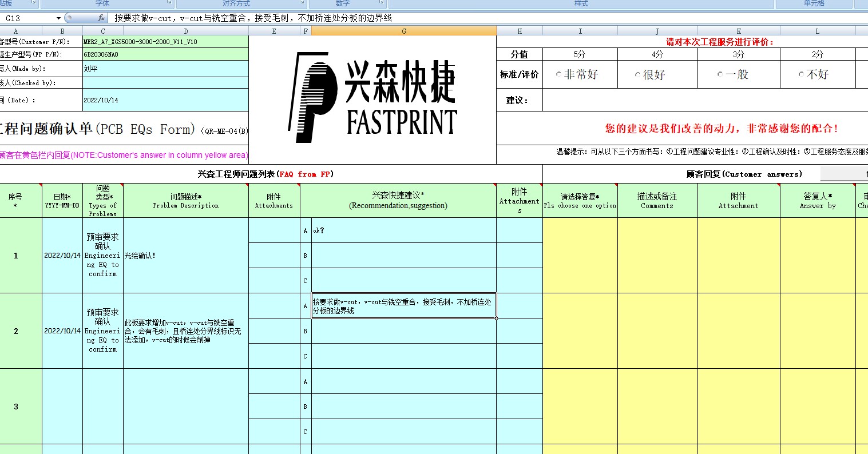The image size is (868, 454).
Task: Select highlighted column G header
Action: tap(404, 31)
